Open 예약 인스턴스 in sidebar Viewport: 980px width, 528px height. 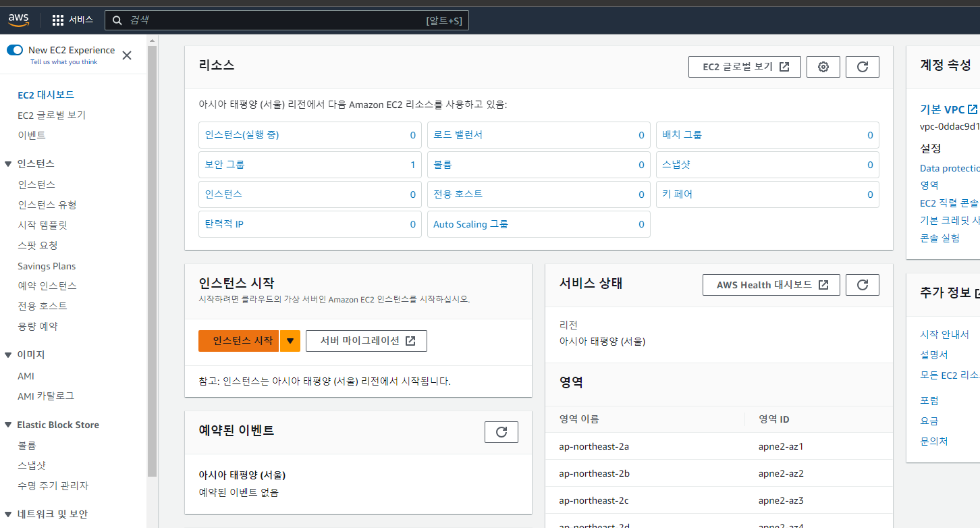point(47,286)
